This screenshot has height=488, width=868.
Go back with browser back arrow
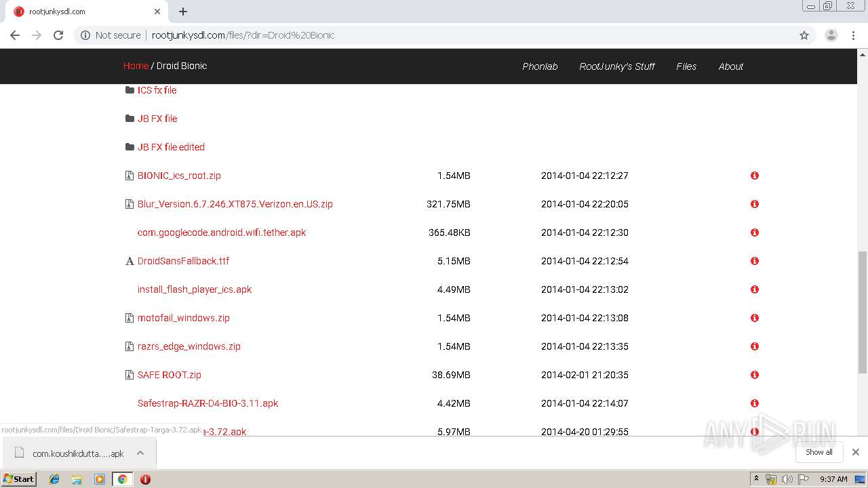click(15, 35)
